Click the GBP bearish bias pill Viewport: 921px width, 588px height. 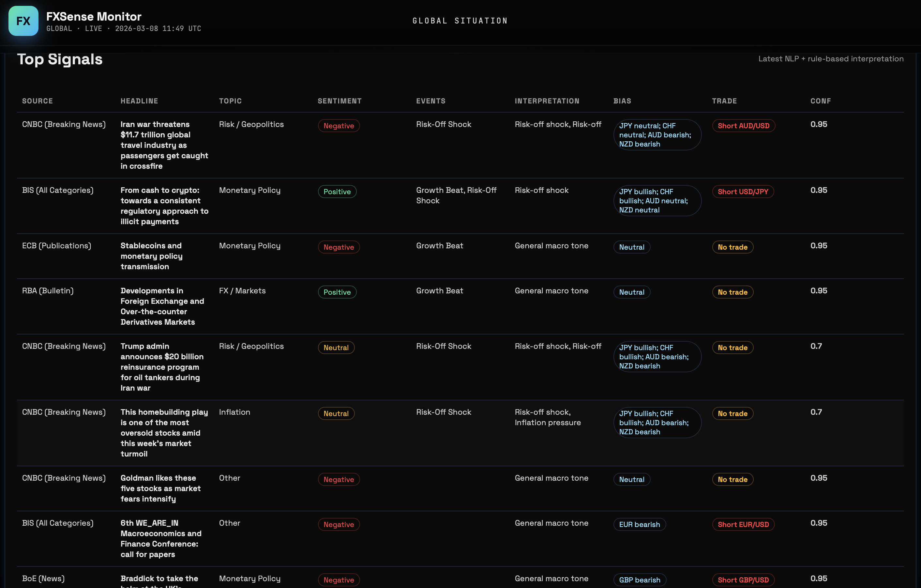639,580
